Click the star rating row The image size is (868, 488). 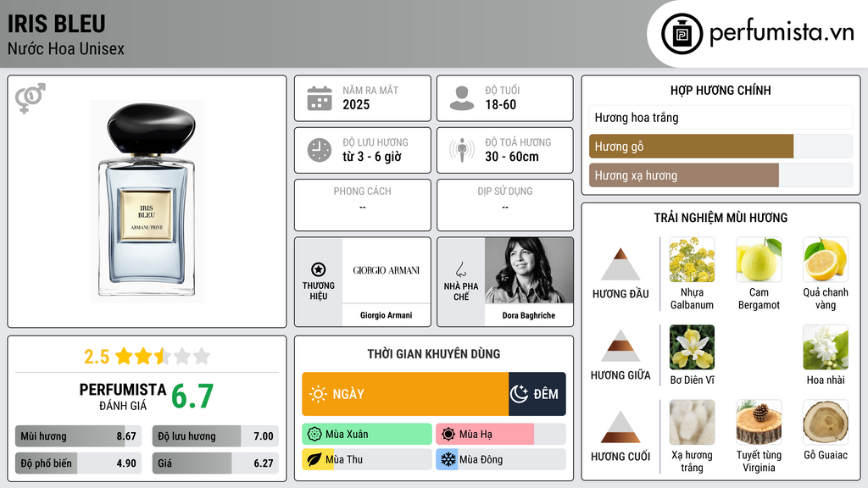(x=147, y=356)
